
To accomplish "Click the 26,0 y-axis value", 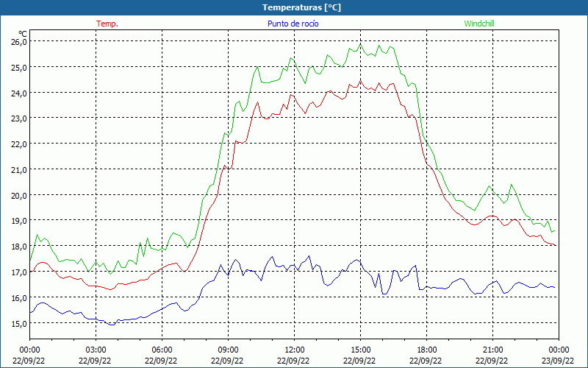I will tap(19, 41).
